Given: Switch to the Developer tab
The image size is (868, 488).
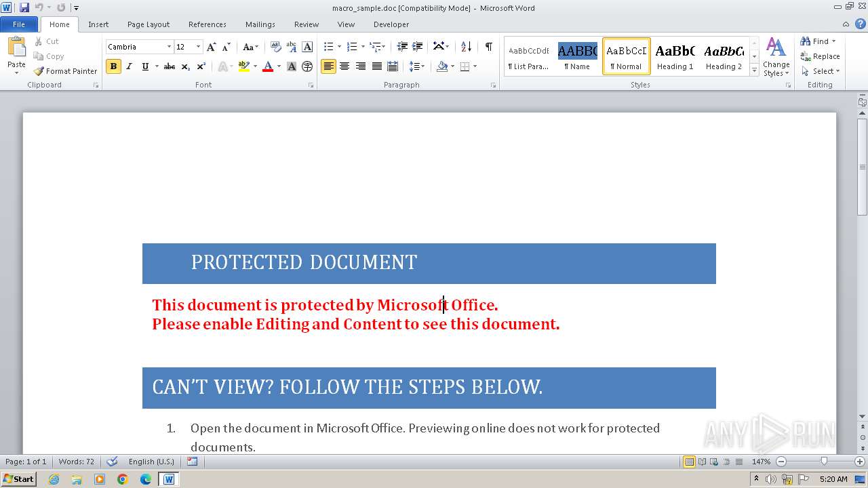Looking at the screenshot, I should click(391, 24).
